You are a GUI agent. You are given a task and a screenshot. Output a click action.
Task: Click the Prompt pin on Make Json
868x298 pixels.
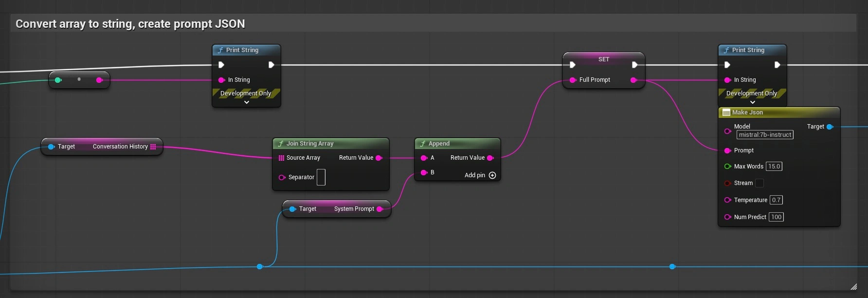[x=728, y=150]
